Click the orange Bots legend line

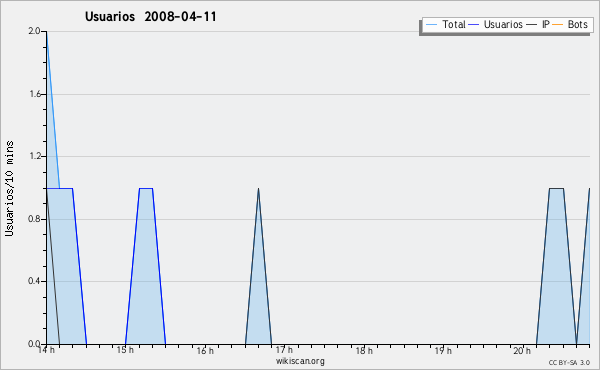[x=558, y=25]
